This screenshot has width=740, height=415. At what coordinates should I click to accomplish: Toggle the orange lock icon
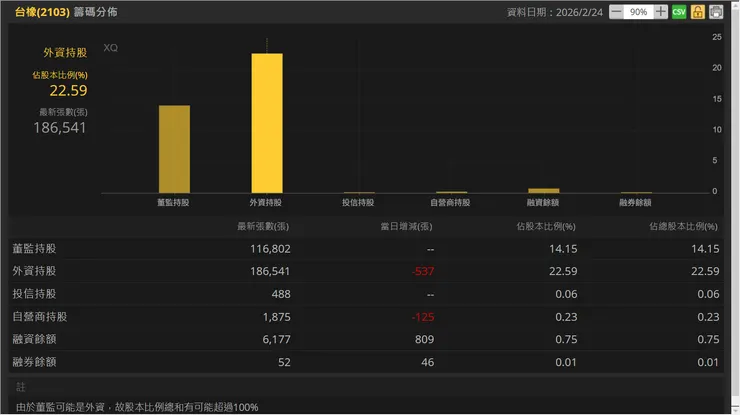pos(698,12)
